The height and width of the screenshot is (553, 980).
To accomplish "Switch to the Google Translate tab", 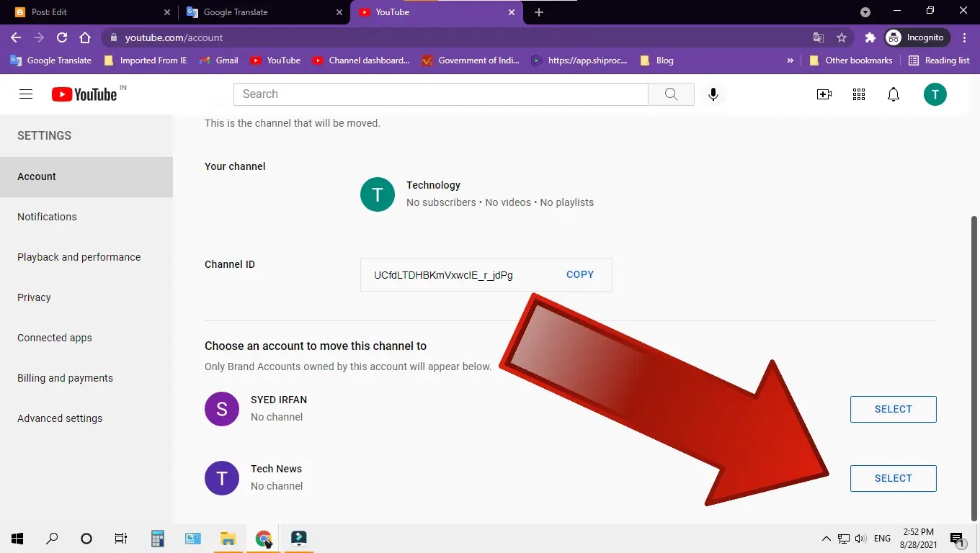I will click(263, 12).
